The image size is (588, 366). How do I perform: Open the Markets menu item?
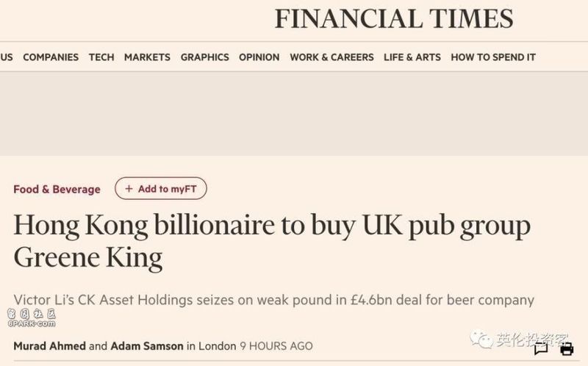click(147, 57)
